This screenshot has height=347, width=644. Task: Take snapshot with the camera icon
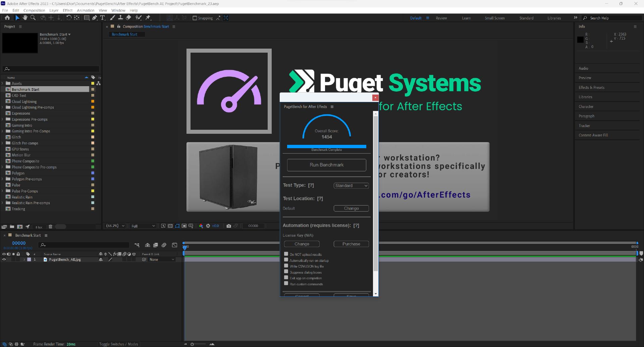pos(229,226)
